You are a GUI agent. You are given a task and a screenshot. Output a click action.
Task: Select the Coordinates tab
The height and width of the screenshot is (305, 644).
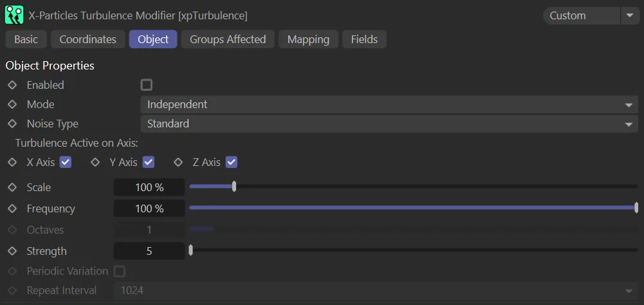click(87, 39)
